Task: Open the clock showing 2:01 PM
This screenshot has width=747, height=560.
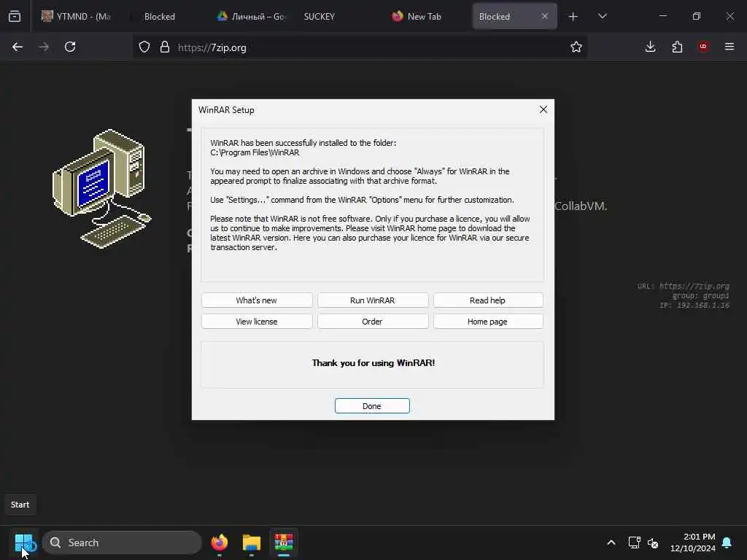Action: point(693,542)
